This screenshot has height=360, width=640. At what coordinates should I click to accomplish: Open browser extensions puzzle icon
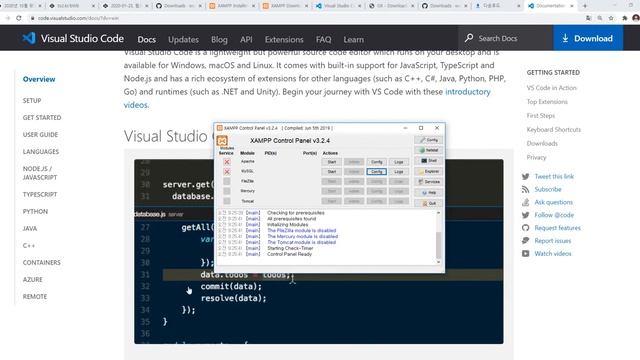624,18
